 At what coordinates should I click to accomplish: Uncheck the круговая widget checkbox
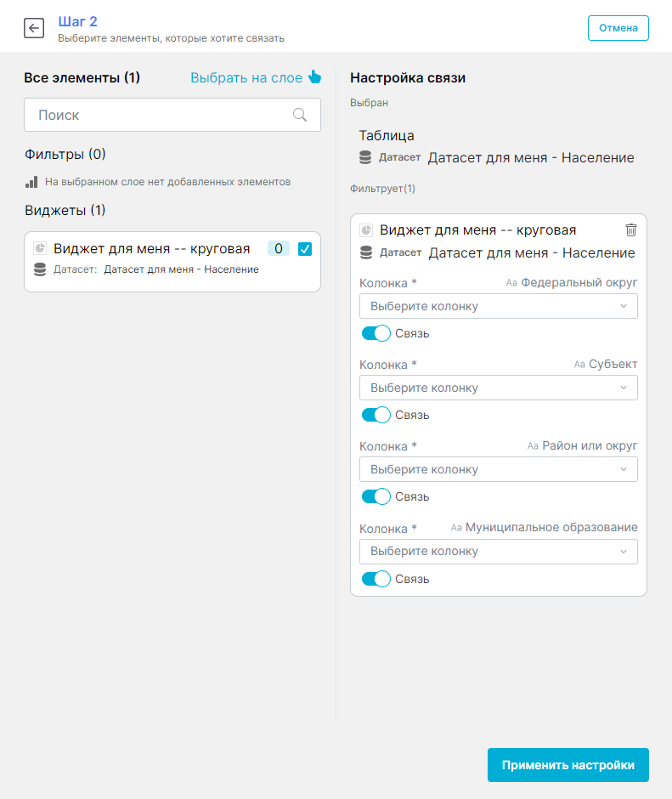[305, 249]
